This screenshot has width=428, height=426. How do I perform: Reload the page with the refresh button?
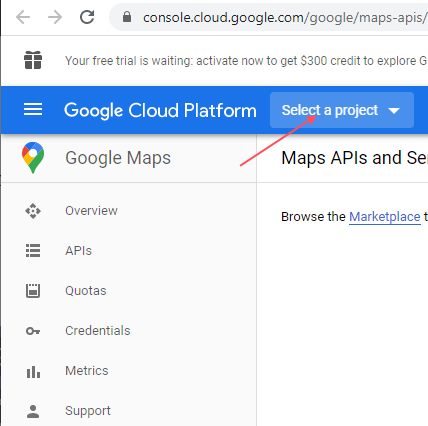87,17
